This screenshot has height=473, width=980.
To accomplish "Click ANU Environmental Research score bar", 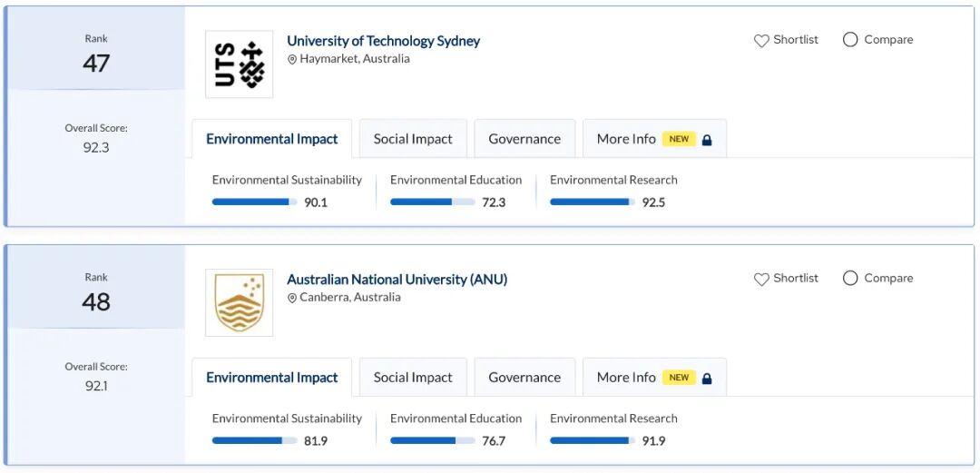I will point(592,440).
